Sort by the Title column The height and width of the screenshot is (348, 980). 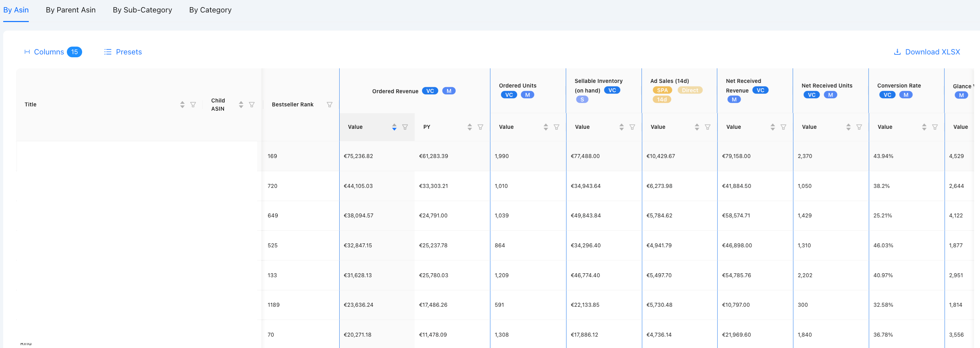182,104
